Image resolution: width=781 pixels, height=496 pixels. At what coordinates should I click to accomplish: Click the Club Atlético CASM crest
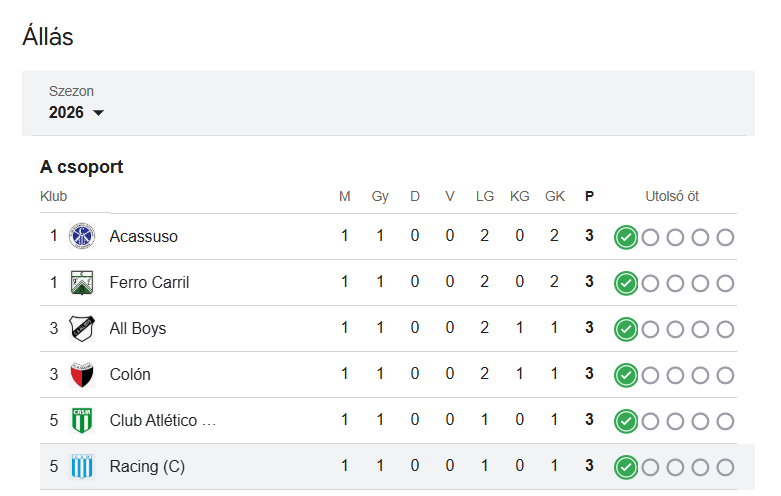(x=81, y=421)
